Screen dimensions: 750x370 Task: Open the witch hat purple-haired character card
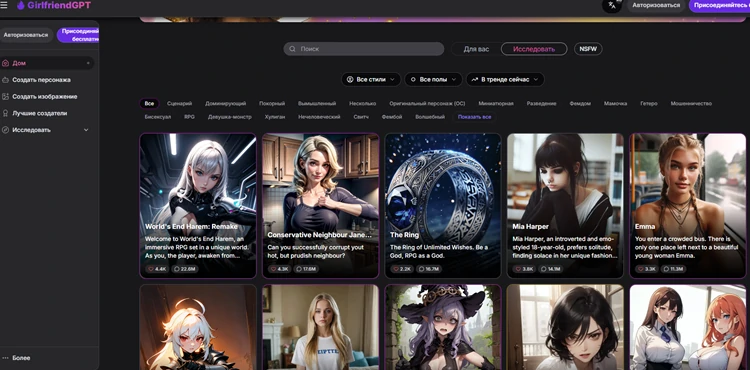tap(443, 327)
